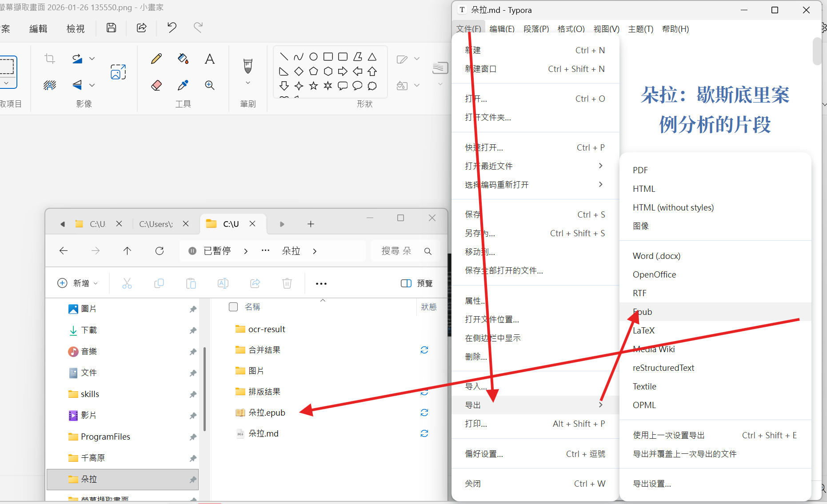The width and height of the screenshot is (827, 504).
Task: Open the selection dropdown arrow in Paint
Action: (6, 83)
